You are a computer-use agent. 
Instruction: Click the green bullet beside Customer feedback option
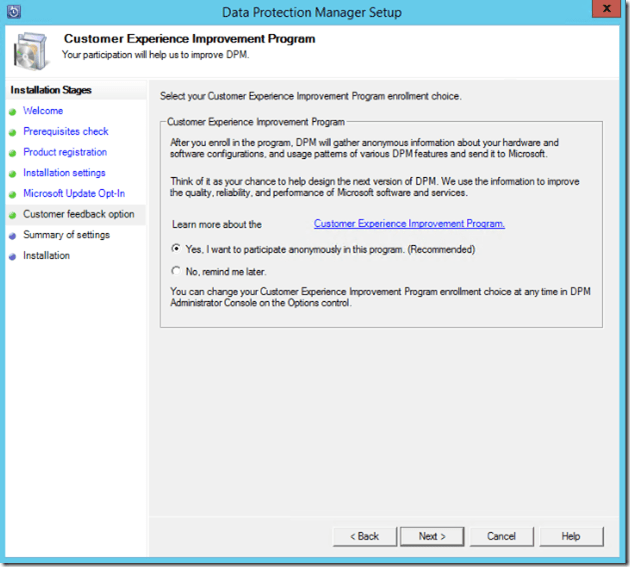12,215
